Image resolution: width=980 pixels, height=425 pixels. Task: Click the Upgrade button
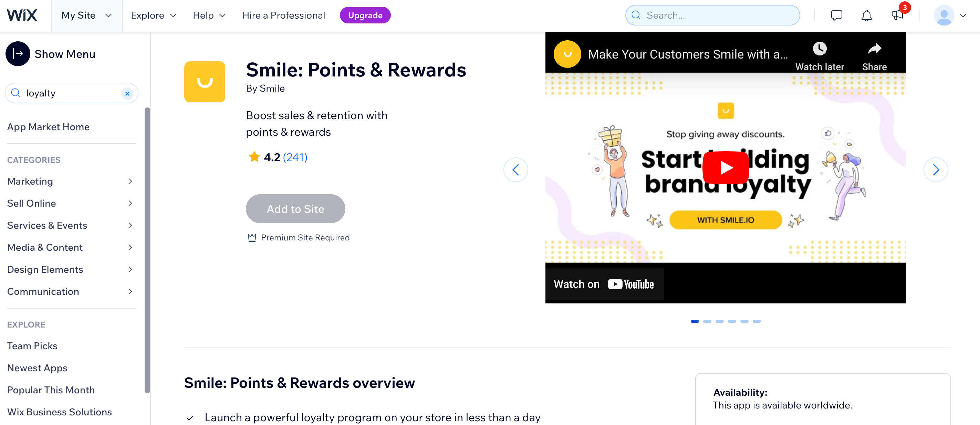(366, 15)
